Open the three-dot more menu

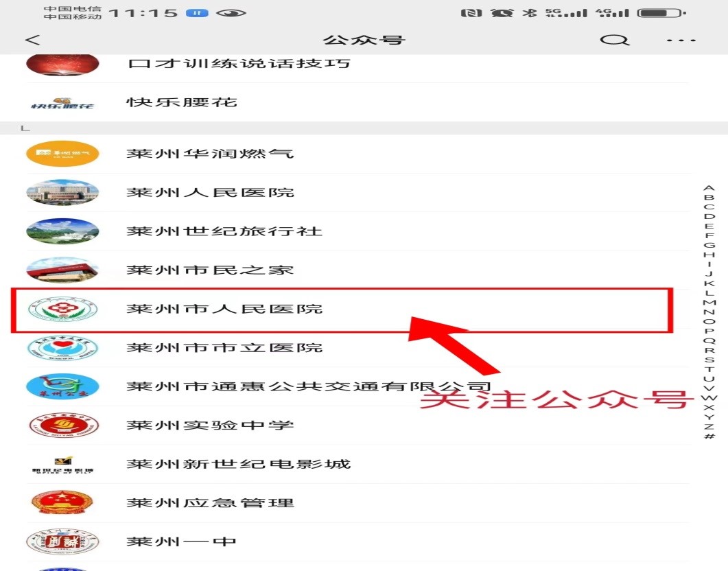click(681, 40)
